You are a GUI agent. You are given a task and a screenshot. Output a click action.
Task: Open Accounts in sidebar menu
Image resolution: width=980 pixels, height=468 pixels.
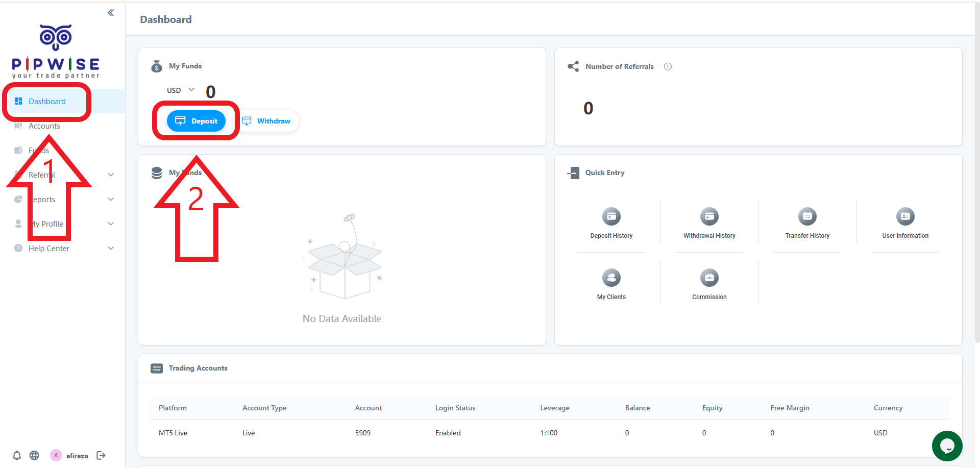click(44, 126)
